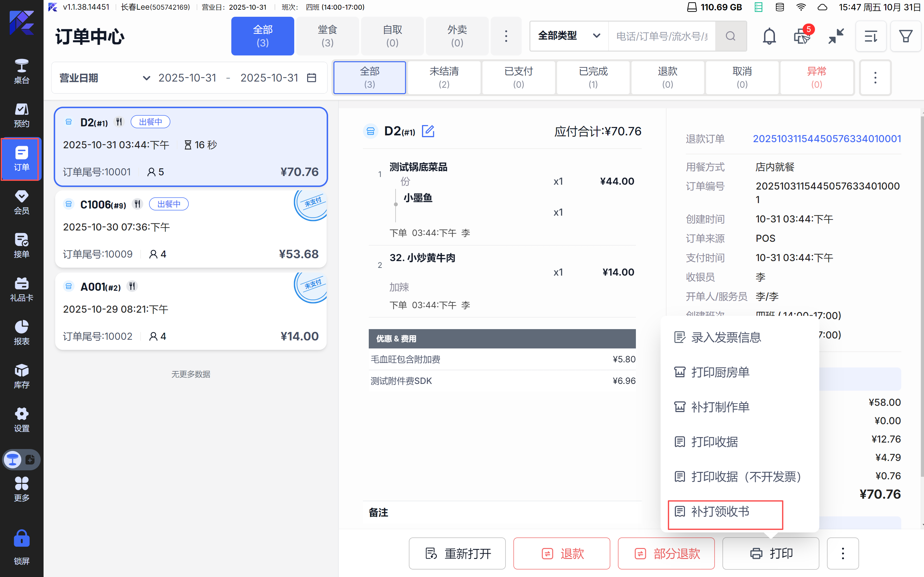The image size is (924, 577).
Task: Click the collapse fullscreen arrows icon
Action: pyautogui.click(x=836, y=36)
